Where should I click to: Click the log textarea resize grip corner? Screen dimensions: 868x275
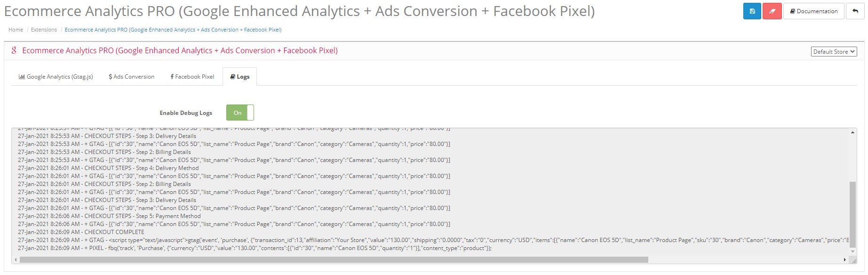pyautogui.click(x=853, y=260)
